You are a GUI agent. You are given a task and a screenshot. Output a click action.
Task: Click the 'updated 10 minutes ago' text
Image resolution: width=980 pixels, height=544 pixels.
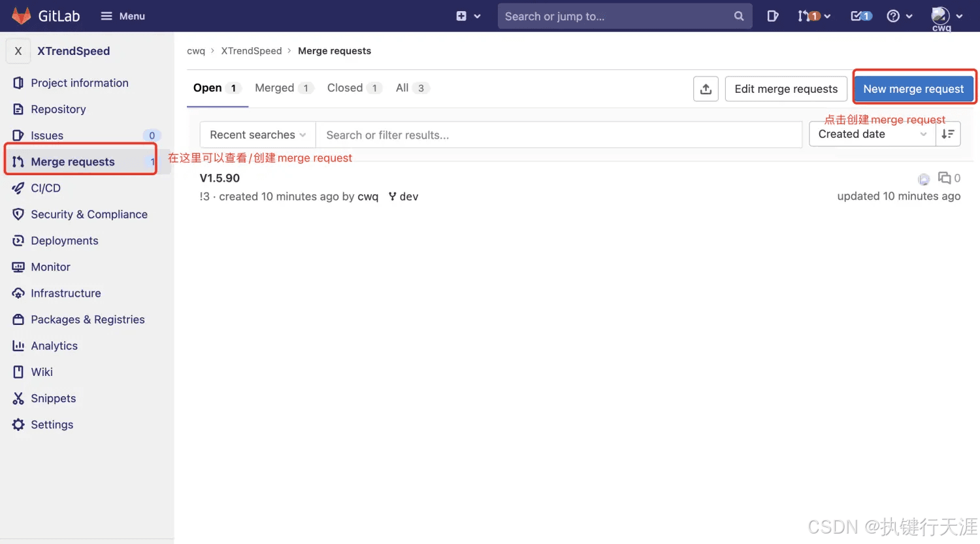coord(899,196)
